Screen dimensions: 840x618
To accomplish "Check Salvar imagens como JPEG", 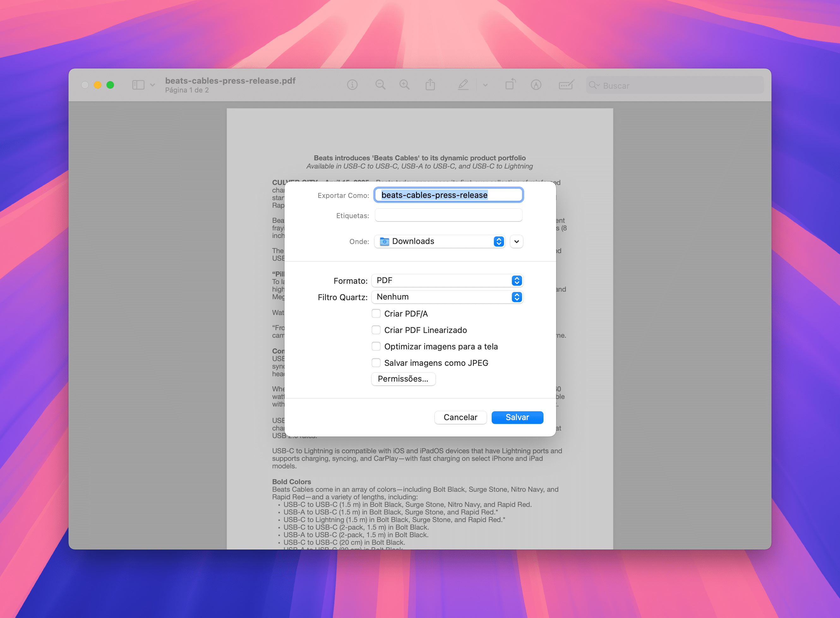I will 376,363.
